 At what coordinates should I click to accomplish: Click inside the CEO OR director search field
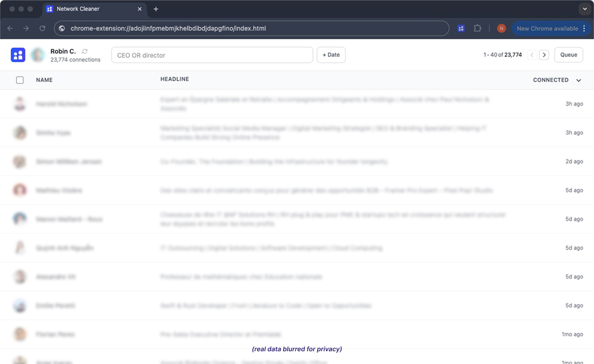[x=212, y=55]
